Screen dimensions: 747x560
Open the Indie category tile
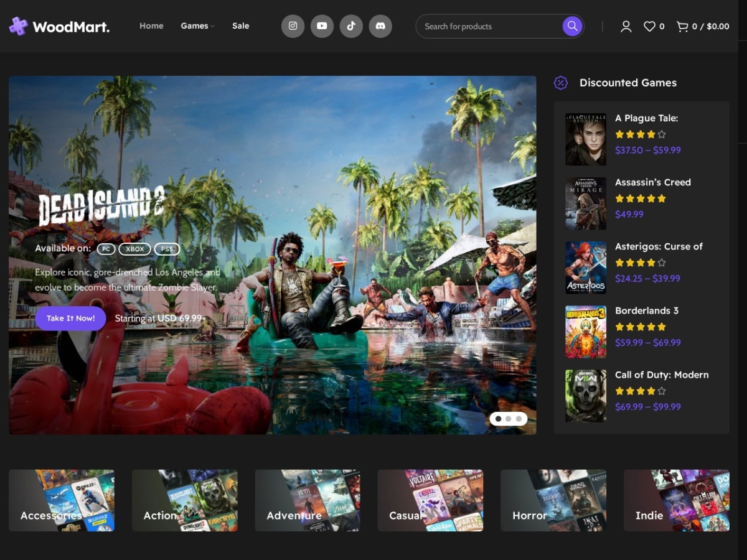coord(677,500)
